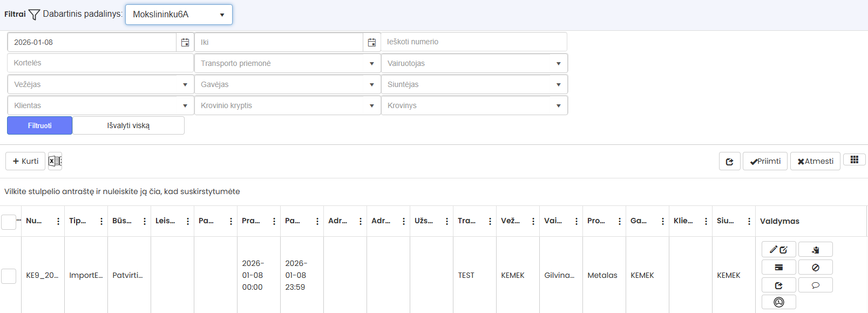Click the share icon next to Priimti
868x313 pixels.
729,161
